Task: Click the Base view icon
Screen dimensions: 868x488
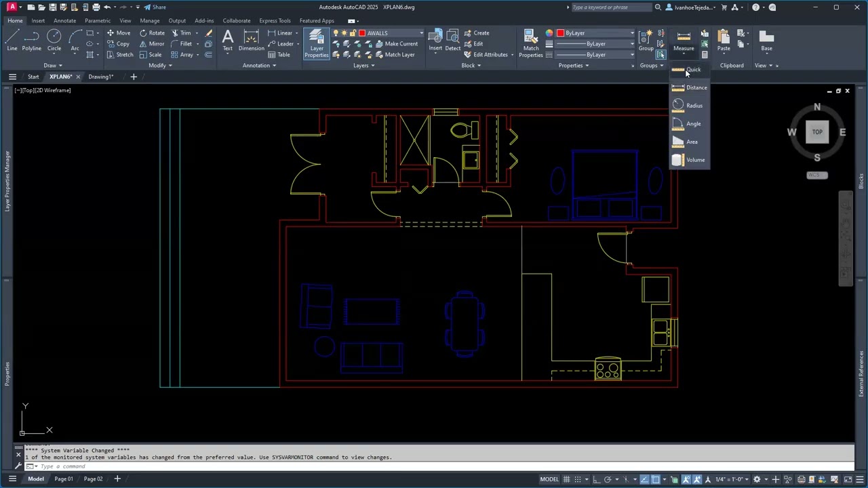Action: point(766,41)
